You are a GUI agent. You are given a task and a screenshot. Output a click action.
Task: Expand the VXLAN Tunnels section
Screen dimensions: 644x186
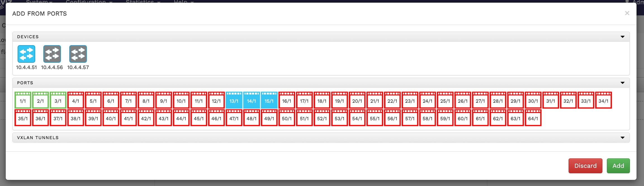622,138
